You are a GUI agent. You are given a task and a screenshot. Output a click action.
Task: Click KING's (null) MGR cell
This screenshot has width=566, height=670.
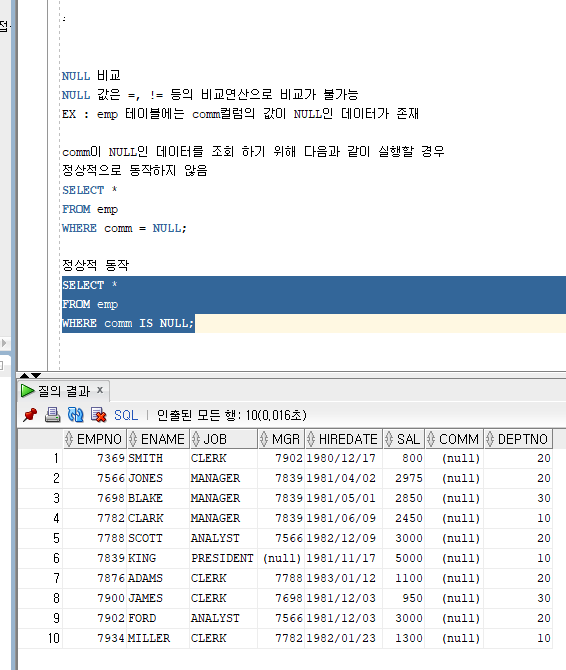point(281,558)
